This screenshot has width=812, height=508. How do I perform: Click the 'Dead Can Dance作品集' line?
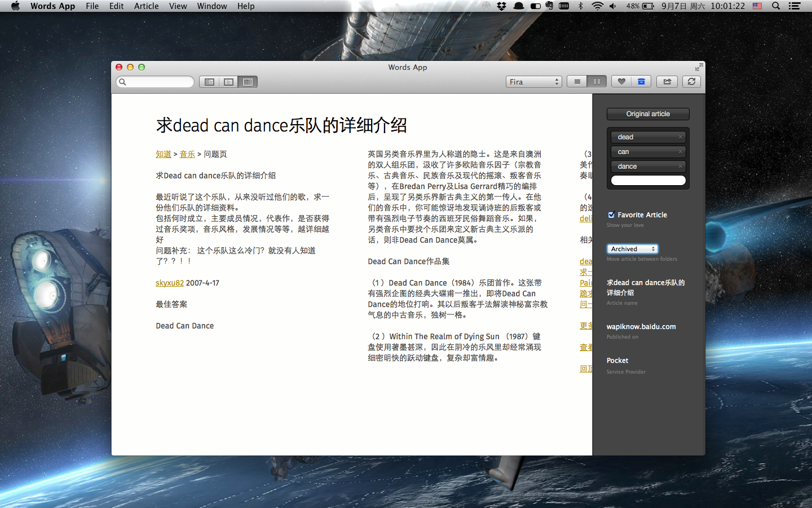coord(409,261)
